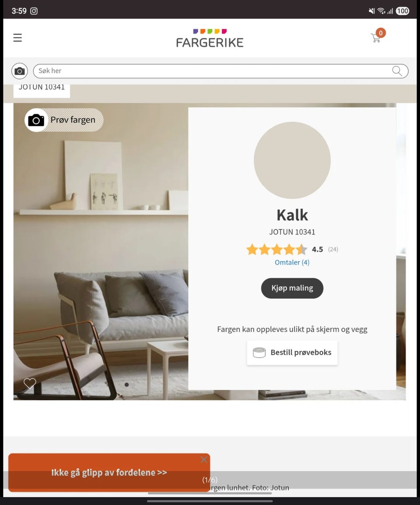
Task: Open the 'Omtaler (4)' reviews link
Action: [292, 262]
